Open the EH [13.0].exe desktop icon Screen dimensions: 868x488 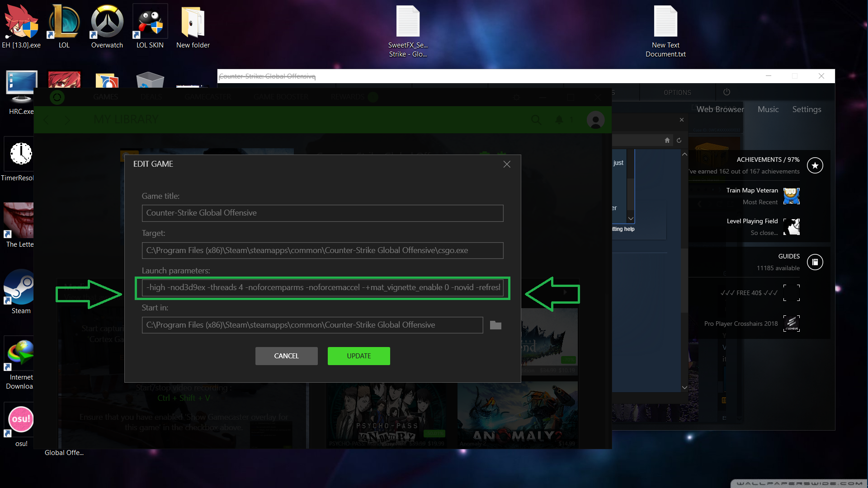pyautogui.click(x=21, y=26)
